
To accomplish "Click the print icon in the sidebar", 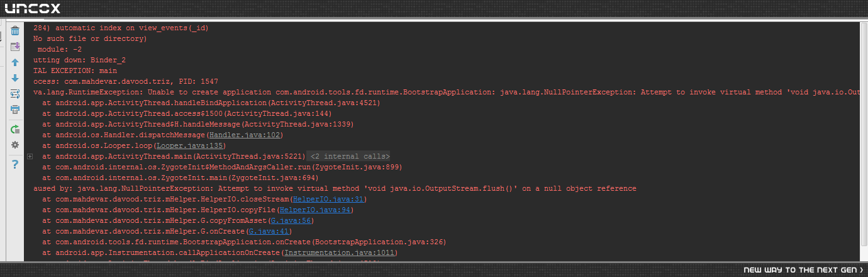I will 15,110.
